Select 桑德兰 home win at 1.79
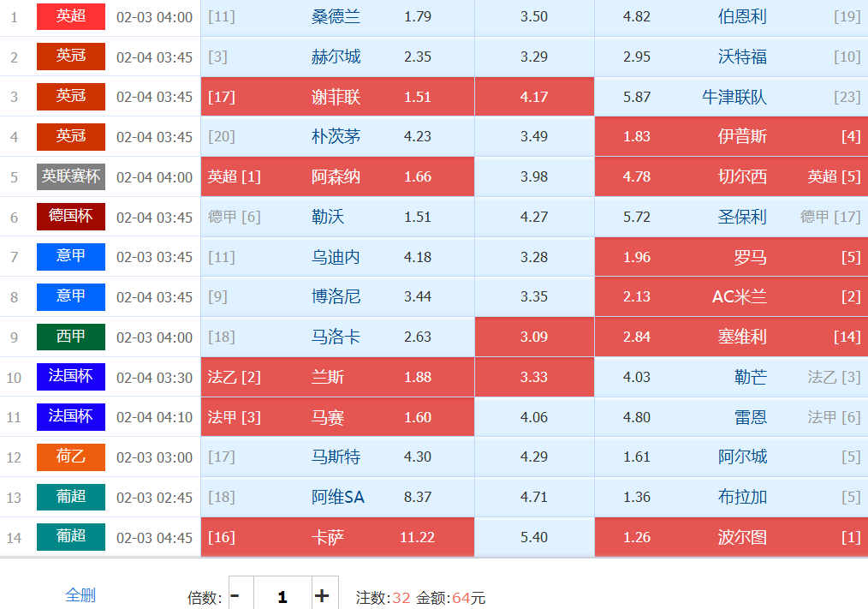The width and height of the screenshot is (868, 609). (337, 17)
